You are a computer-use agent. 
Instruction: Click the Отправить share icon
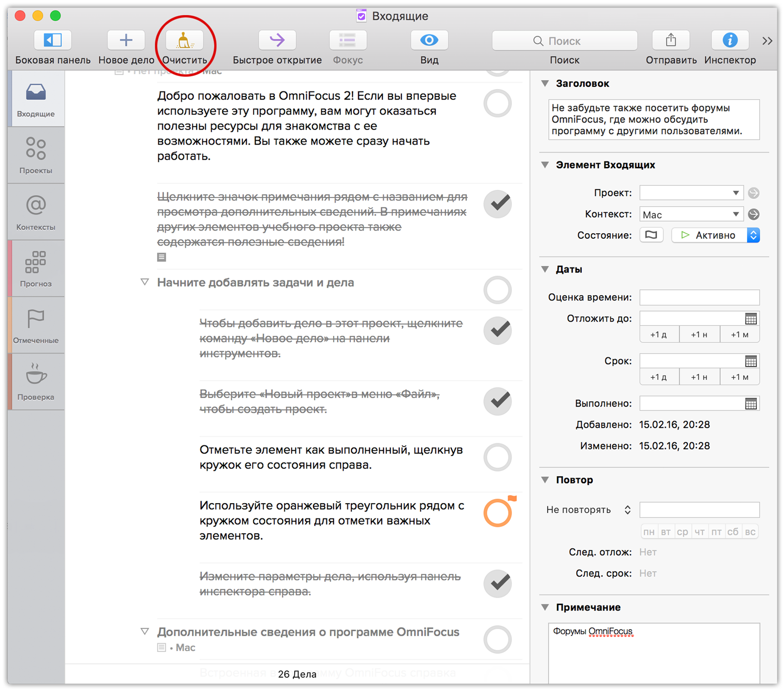(x=670, y=40)
